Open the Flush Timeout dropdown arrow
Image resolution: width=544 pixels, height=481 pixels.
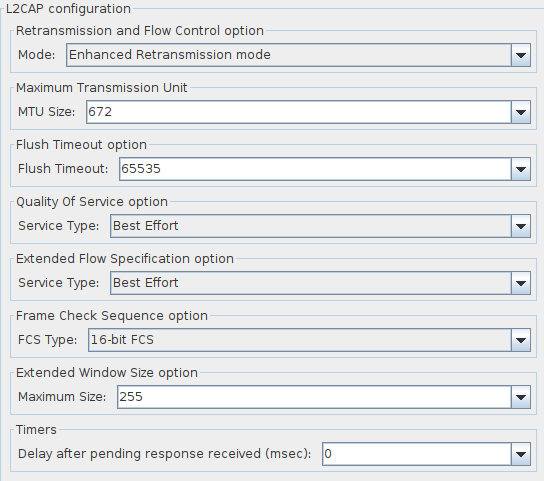[x=520, y=169]
